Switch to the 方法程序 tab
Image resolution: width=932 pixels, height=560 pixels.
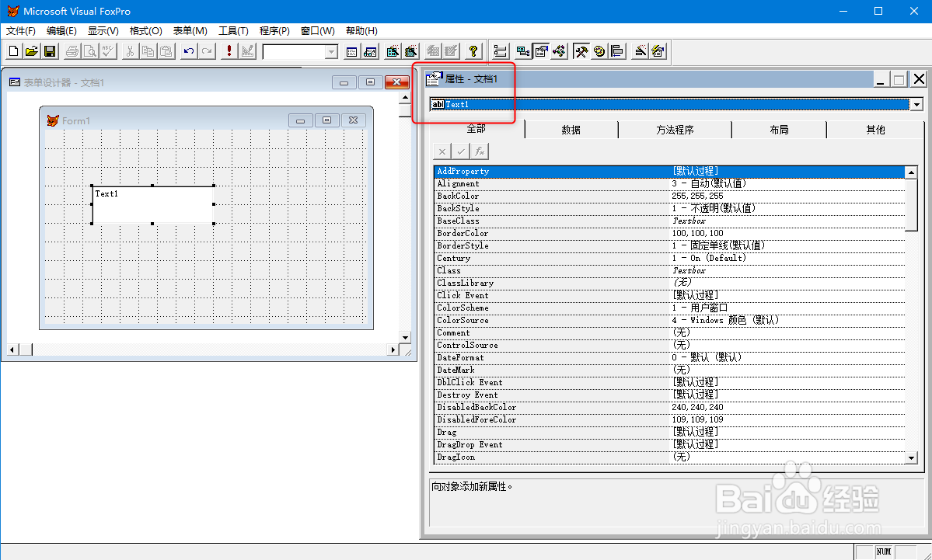pos(675,130)
